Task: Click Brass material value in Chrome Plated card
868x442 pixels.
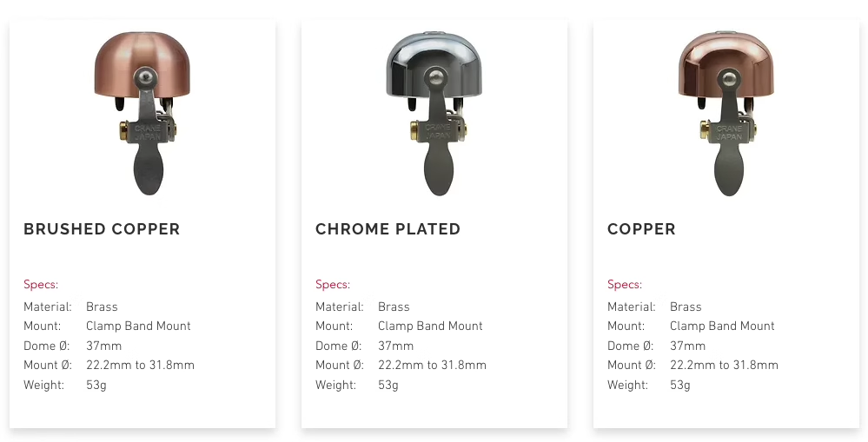Action: tap(394, 307)
